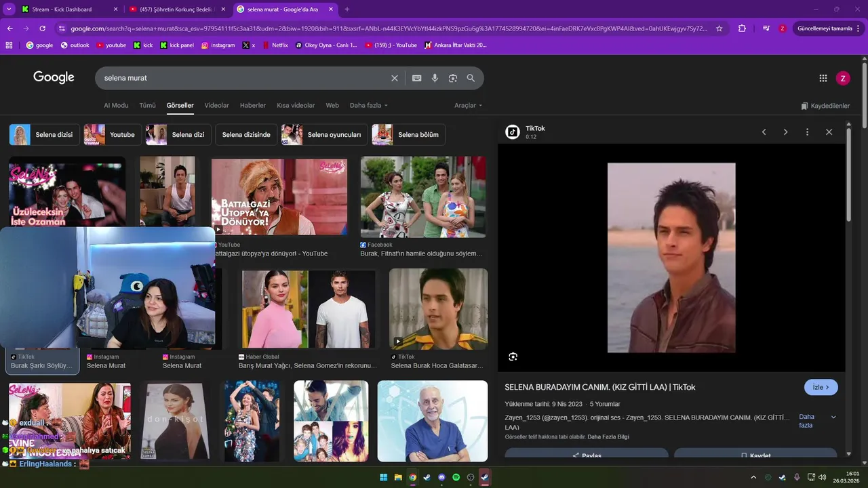
Task: Open Discord from the taskbar
Action: (441, 477)
